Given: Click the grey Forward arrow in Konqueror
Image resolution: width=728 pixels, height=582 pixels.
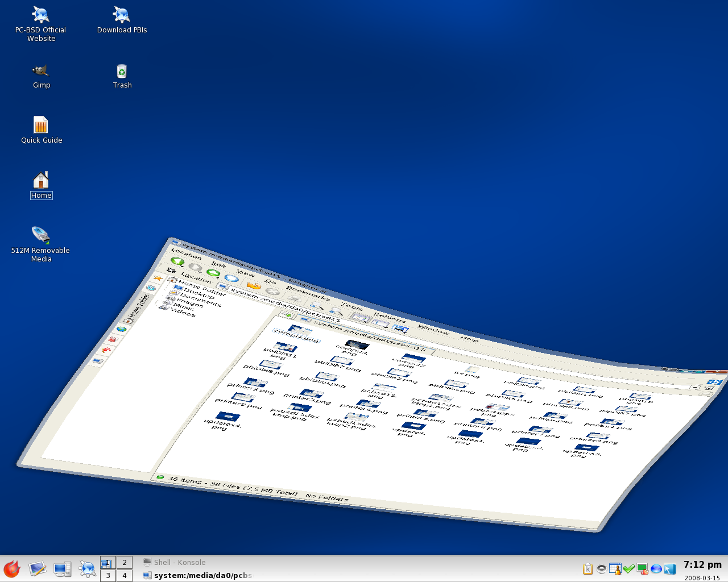Looking at the screenshot, I should (195, 267).
